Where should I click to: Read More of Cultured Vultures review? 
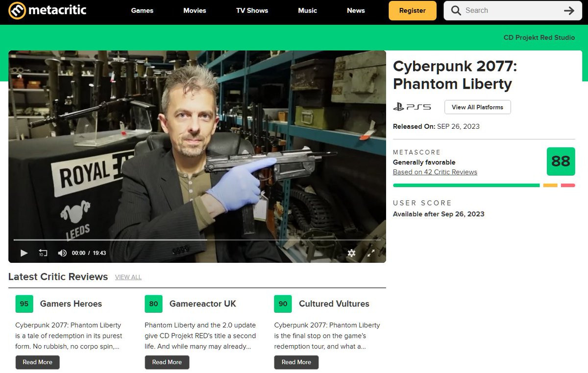point(296,362)
